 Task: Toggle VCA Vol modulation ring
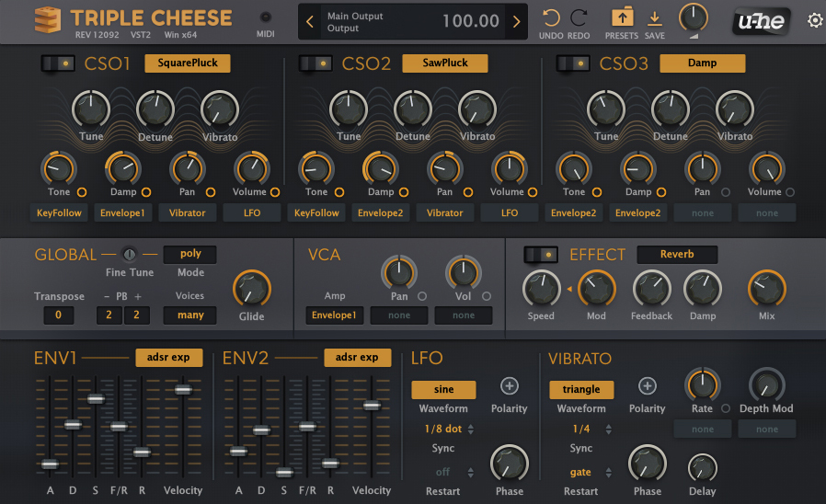click(x=487, y=296)
